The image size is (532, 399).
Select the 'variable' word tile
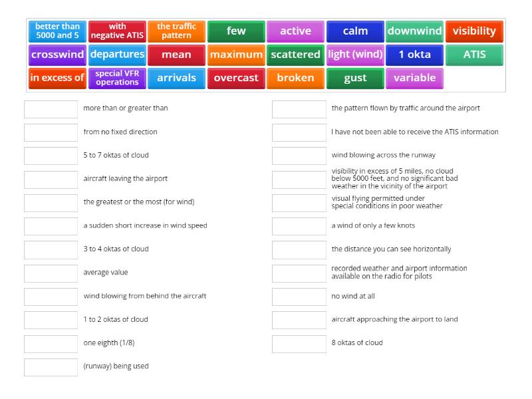coord(415,78)
